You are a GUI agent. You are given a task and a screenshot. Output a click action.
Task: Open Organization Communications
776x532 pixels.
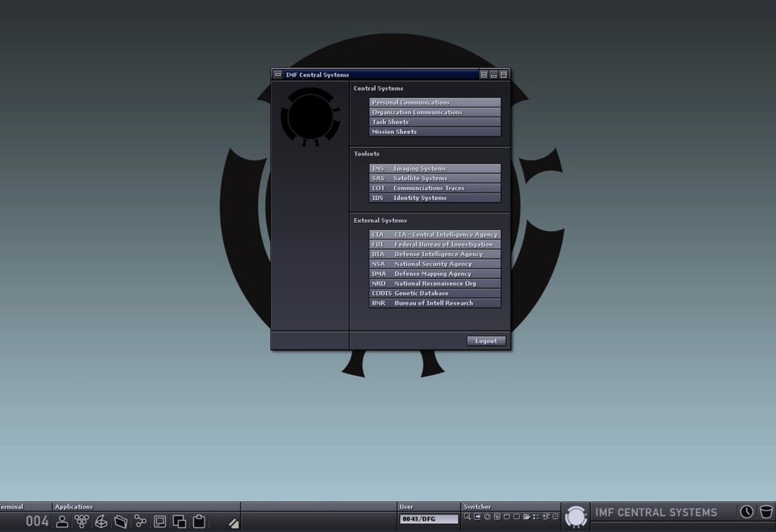(x=435, y=112)
